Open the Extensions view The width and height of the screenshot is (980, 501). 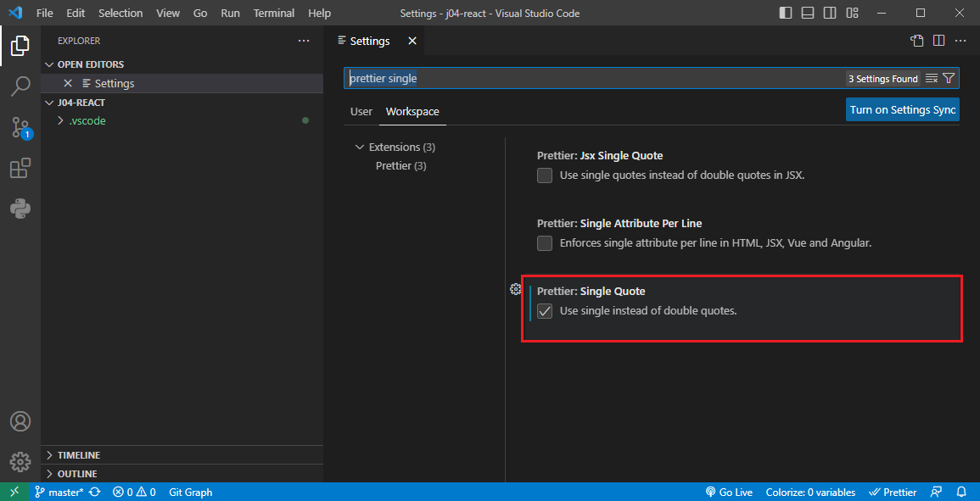[x=20, y=169]
